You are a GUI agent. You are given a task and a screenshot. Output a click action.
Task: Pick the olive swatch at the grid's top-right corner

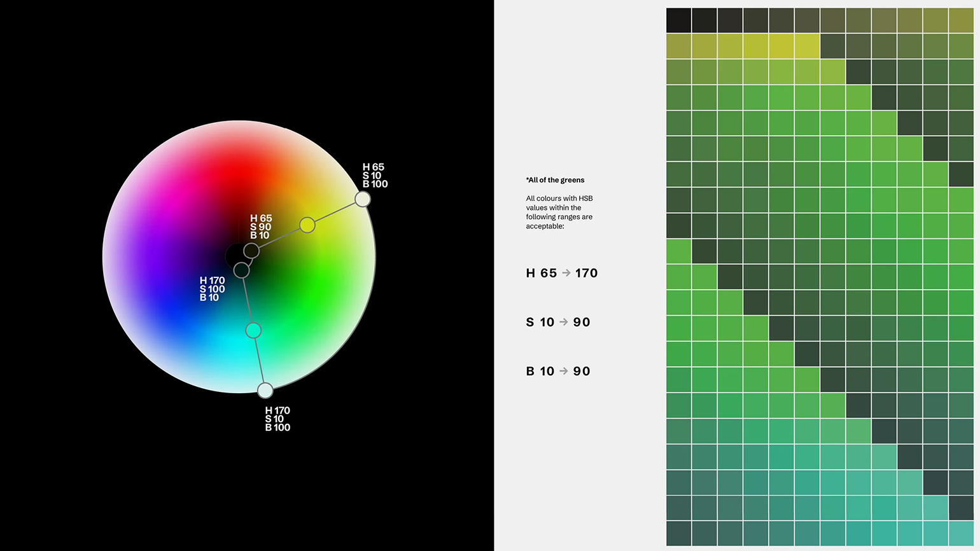tap(961, 20)
